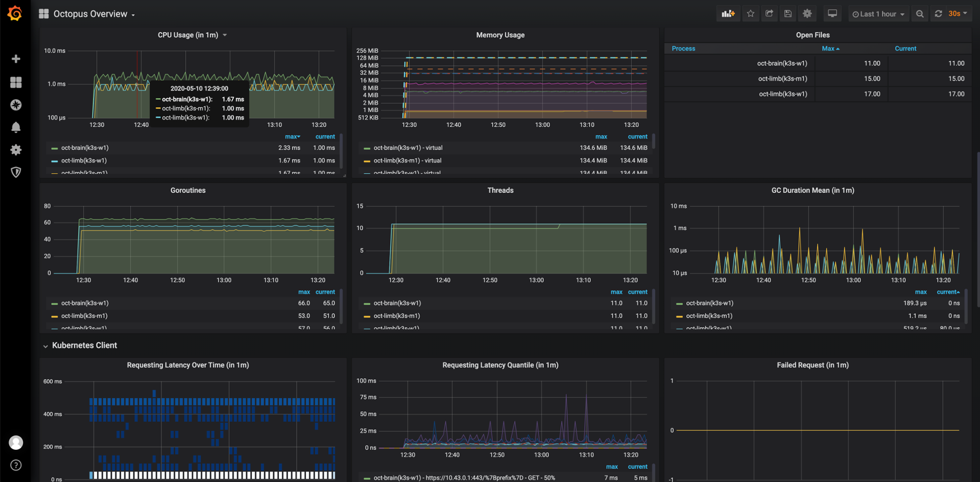Open the Last 1 hour time picker
Screen dimensions: 980x482
[878, 14]
